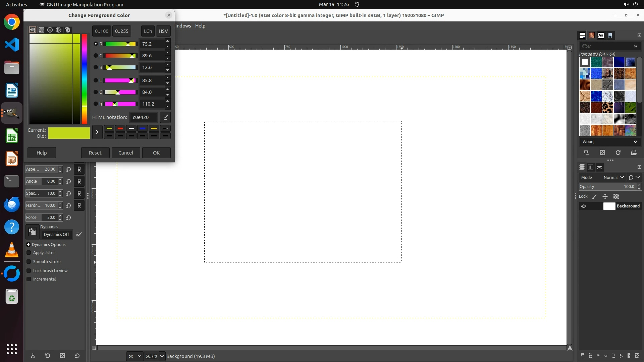Switch to the Watercolor selector icon
Image resolution: width=644 pixels, height=362 pixels.
pyautogui.click(x=50, y=30)
